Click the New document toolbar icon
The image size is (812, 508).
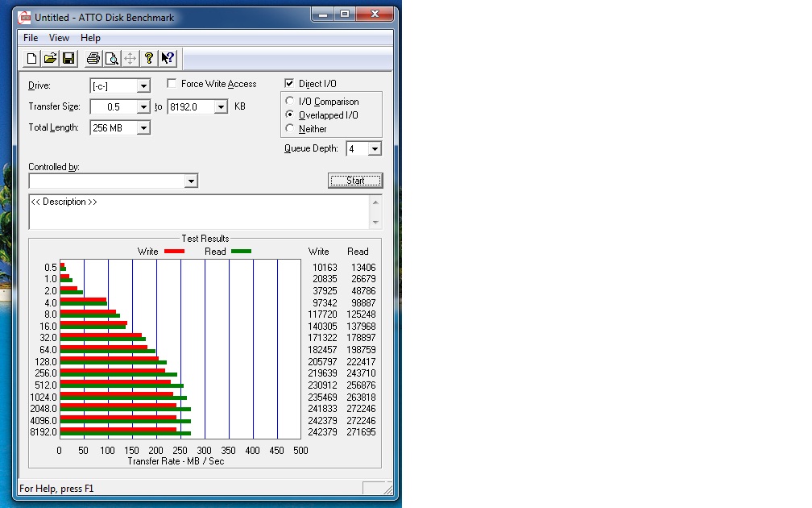pyautogui.click(x=31, y=58)
